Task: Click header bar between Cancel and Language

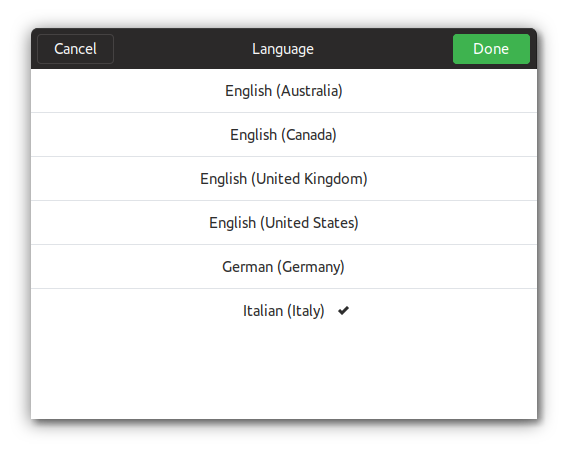Action: point(182,49)
